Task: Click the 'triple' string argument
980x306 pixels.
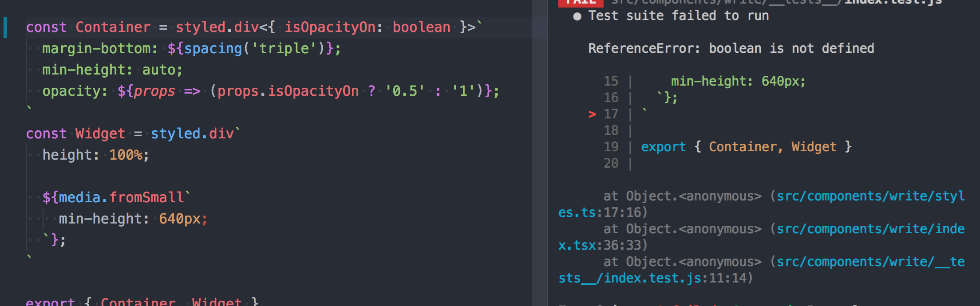Action: click(285, 49)
